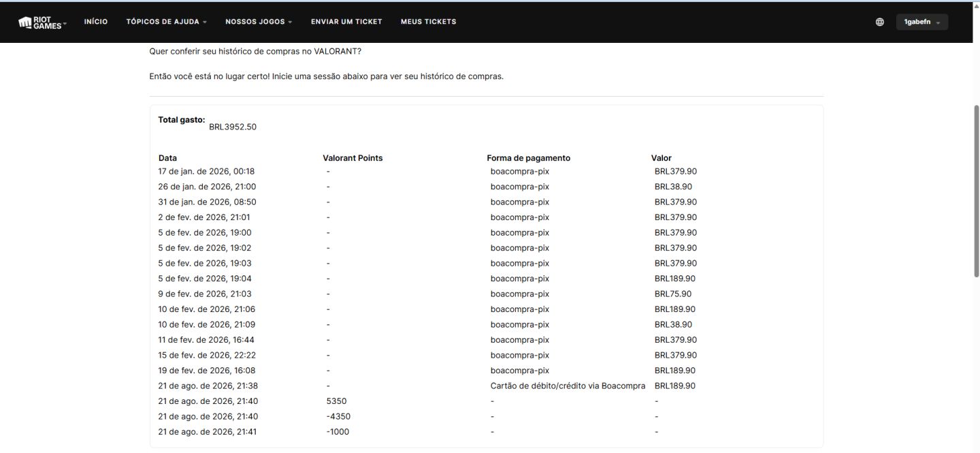The image size is (980, 453).
Task: Select date 11 de fev. de 2026, 16:44
Action: click(x=206, y=340)
